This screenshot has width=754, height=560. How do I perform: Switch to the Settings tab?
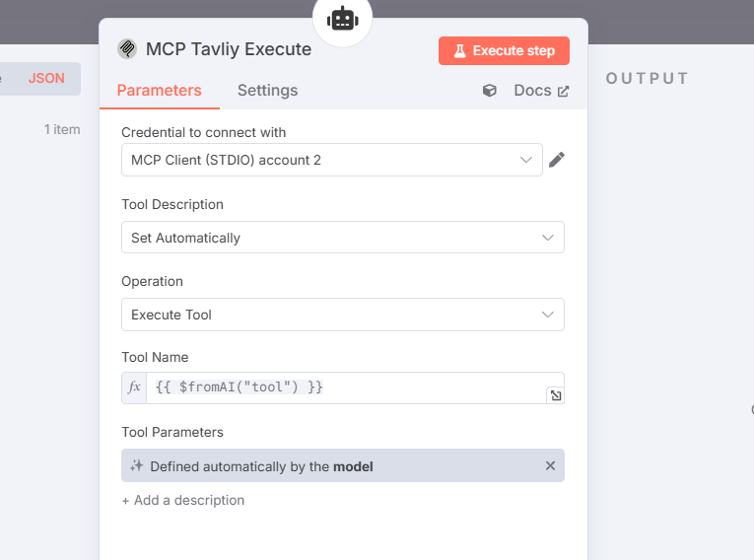tap(267, 91)
